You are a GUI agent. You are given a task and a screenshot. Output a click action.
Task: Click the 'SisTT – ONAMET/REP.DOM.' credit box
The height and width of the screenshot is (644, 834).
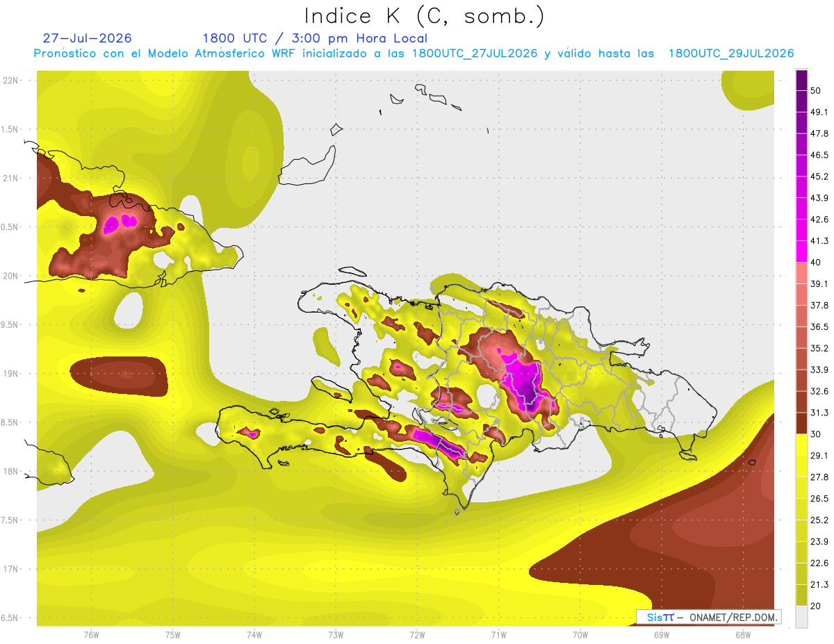coord(708,617)
